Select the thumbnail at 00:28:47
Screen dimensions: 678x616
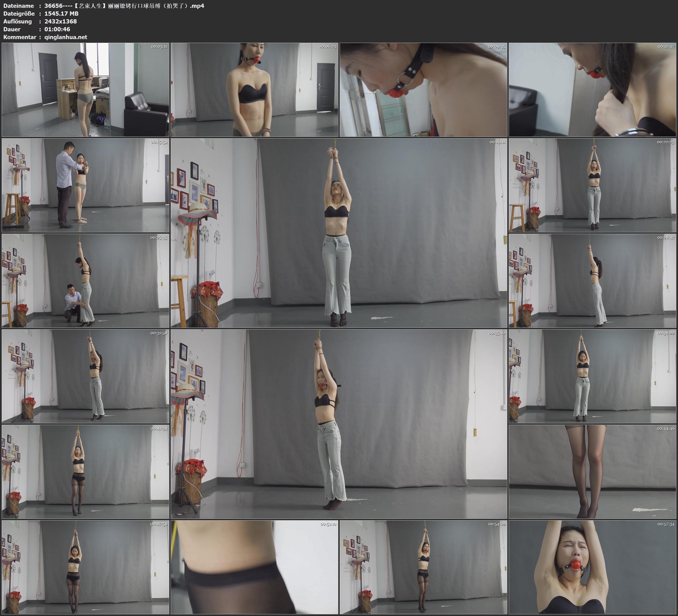(593, 281)
